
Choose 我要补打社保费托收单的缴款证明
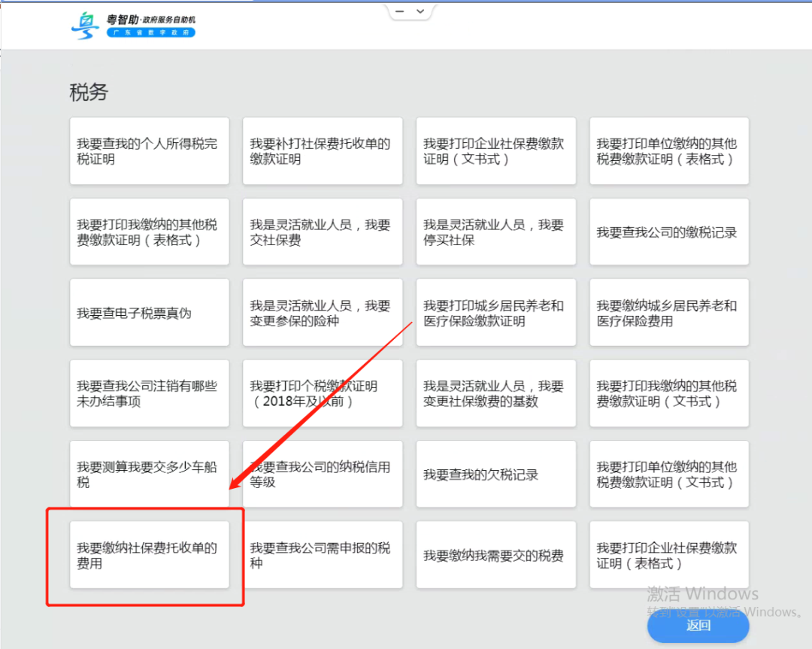tap(322, 150)
